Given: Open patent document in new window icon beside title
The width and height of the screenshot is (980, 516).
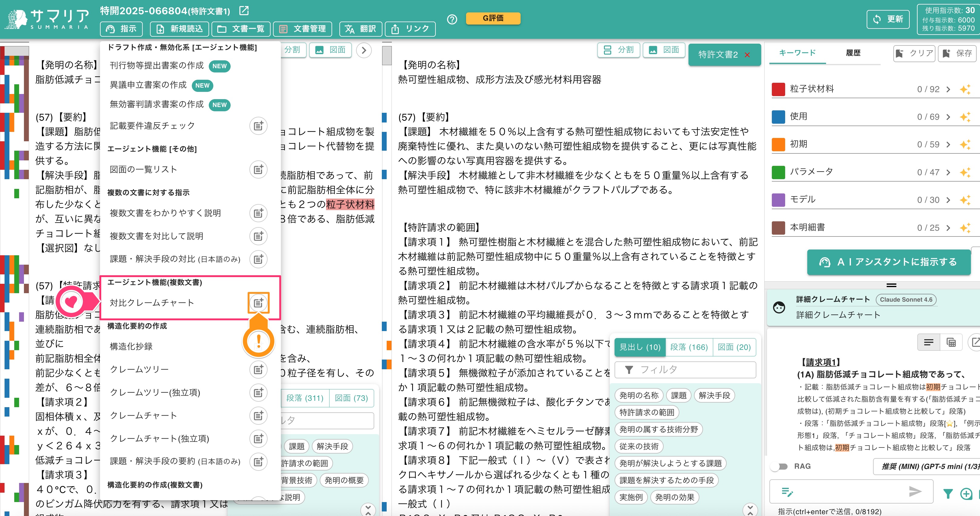Looking at the screenshot, I should click(244, 11).
